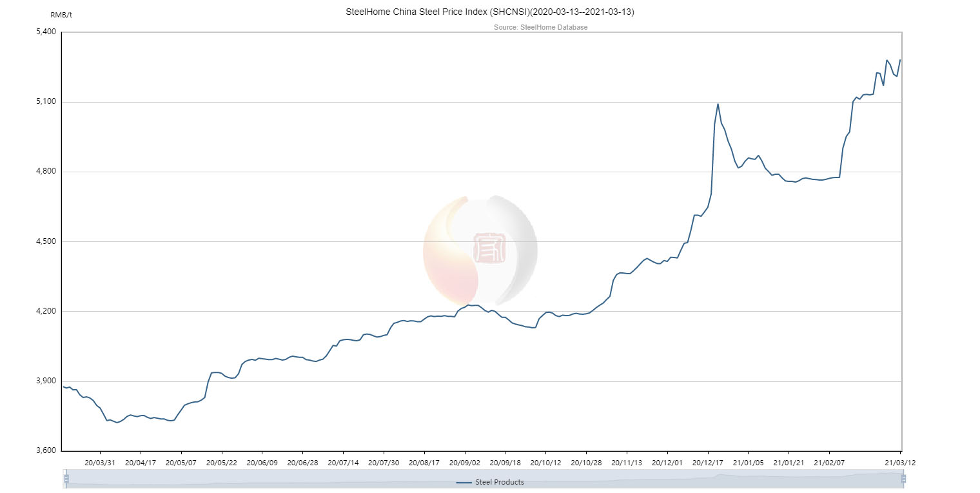980x493 pixels.
Task: Click the 4,500 y-axis label
Action: pyautogui.click(x=47, y=241)
